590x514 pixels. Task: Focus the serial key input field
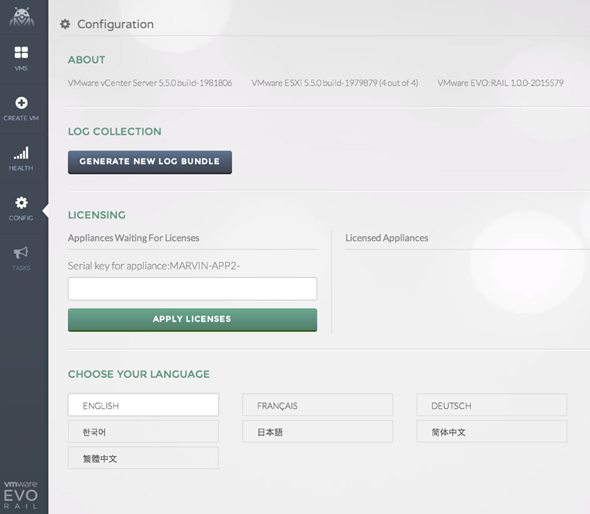(192, 289)
